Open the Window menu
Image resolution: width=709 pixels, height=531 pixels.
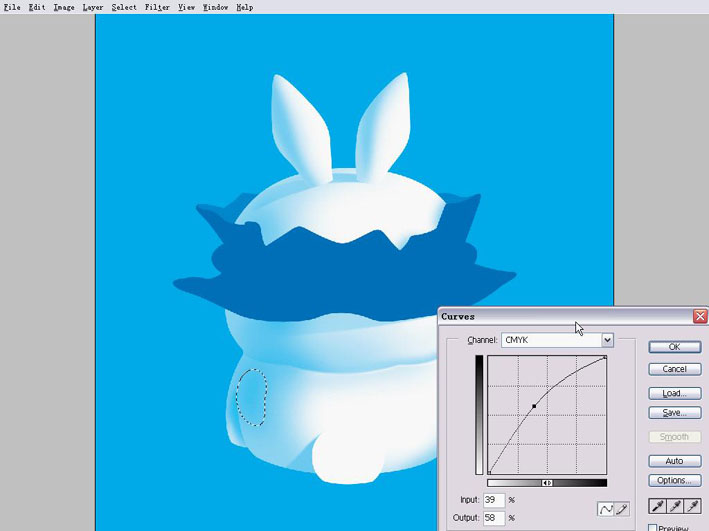click(215, 7)
